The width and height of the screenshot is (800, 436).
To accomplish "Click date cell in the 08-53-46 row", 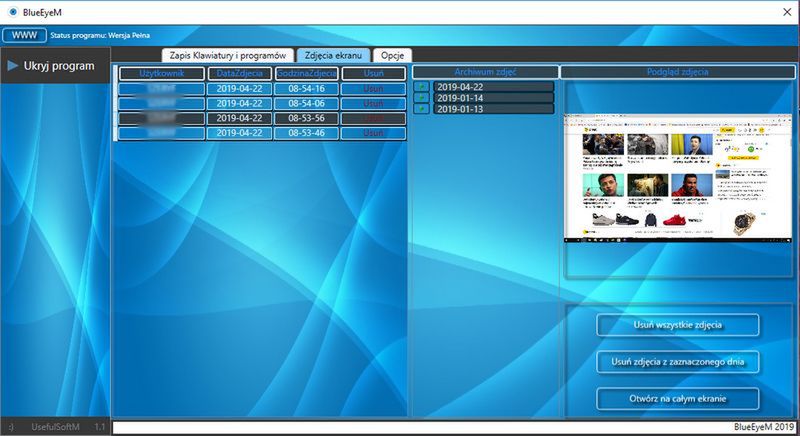I will [239, 133].
